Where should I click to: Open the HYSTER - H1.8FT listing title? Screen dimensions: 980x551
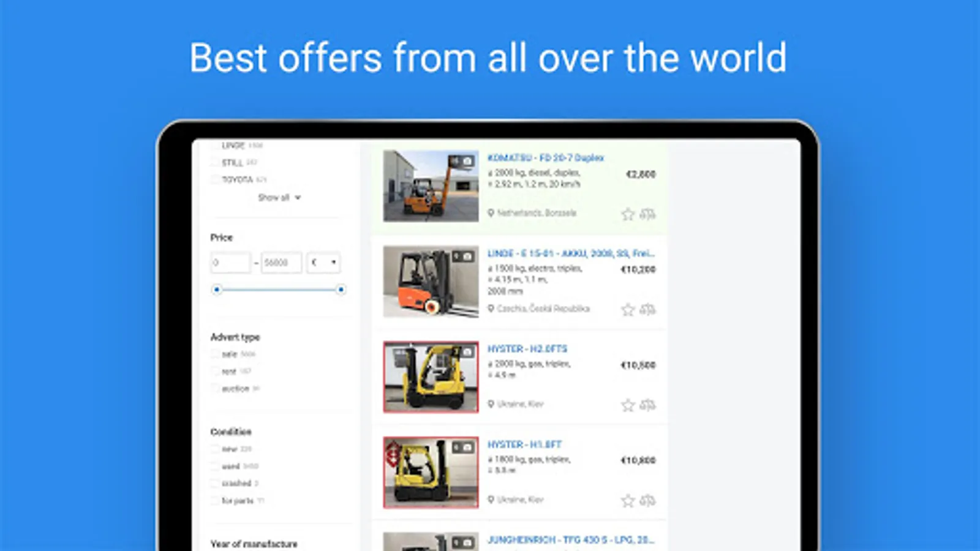click(x=524, y=444)
